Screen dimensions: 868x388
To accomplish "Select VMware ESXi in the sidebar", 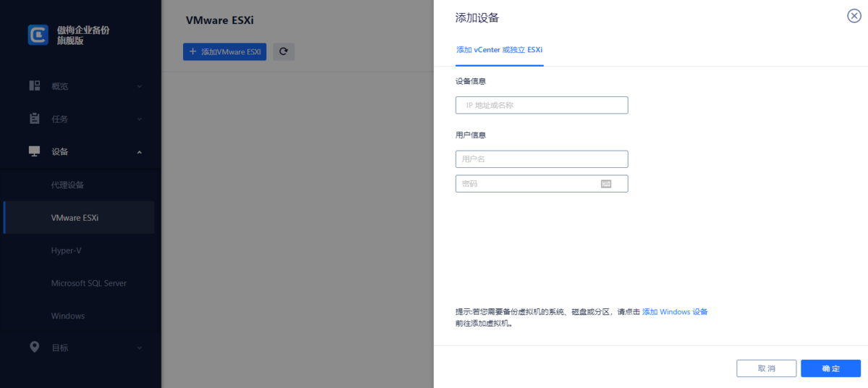I will coord(79,217).
